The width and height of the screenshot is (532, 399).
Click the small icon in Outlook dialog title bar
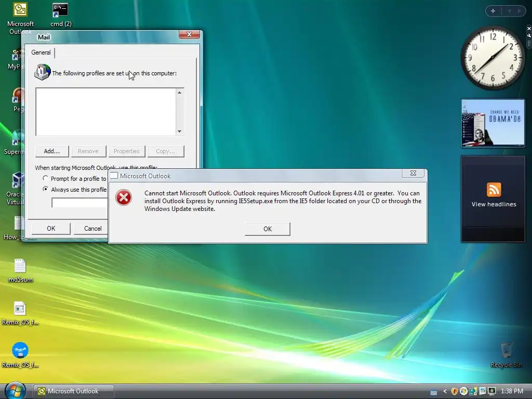pyautogui.click(x=114, y=176)
